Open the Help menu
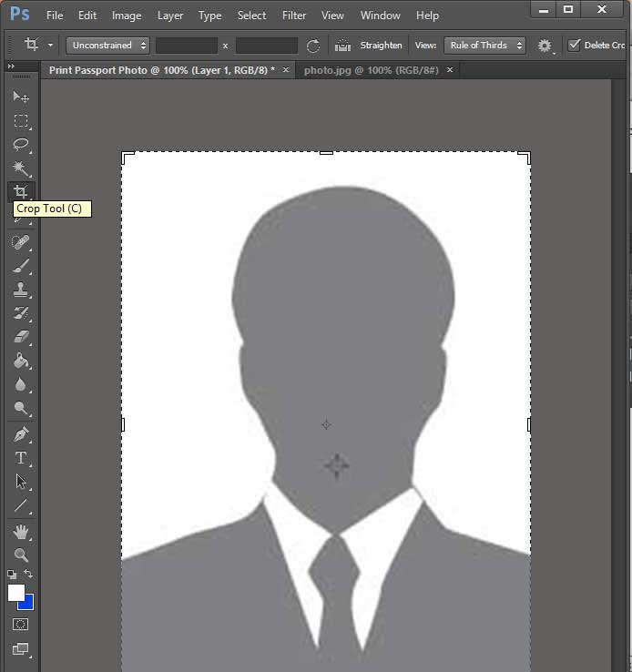Image resolution: width=632 pixels, height=672 pixels. (x=427, y=15)
